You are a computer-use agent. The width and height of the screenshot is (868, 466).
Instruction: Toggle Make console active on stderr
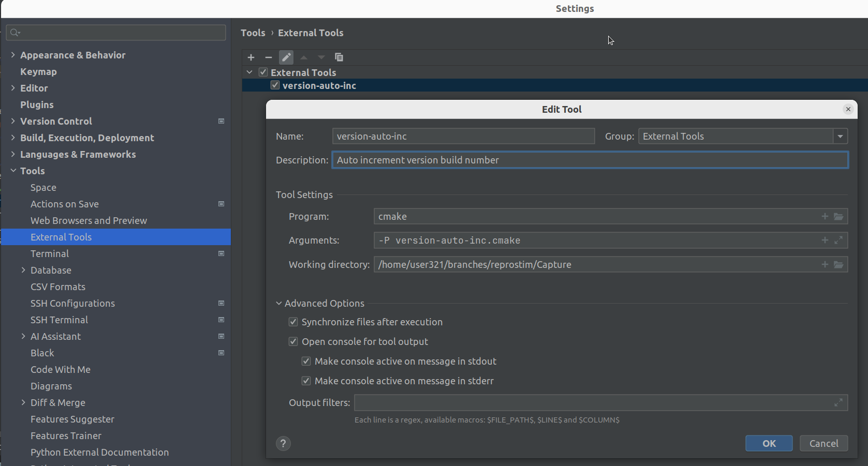coord(306,381)
